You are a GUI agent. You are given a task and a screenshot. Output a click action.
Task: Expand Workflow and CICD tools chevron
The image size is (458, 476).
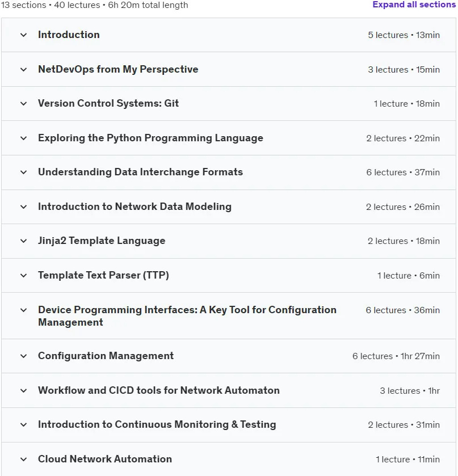23,390
